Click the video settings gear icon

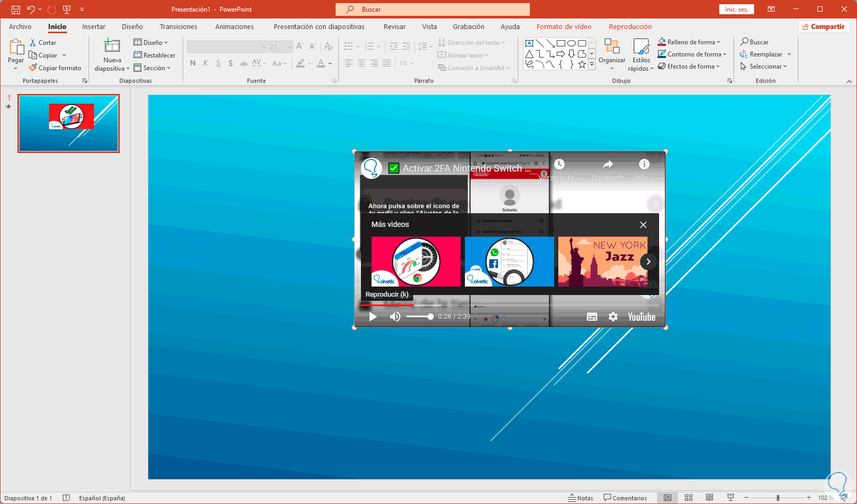613,317
